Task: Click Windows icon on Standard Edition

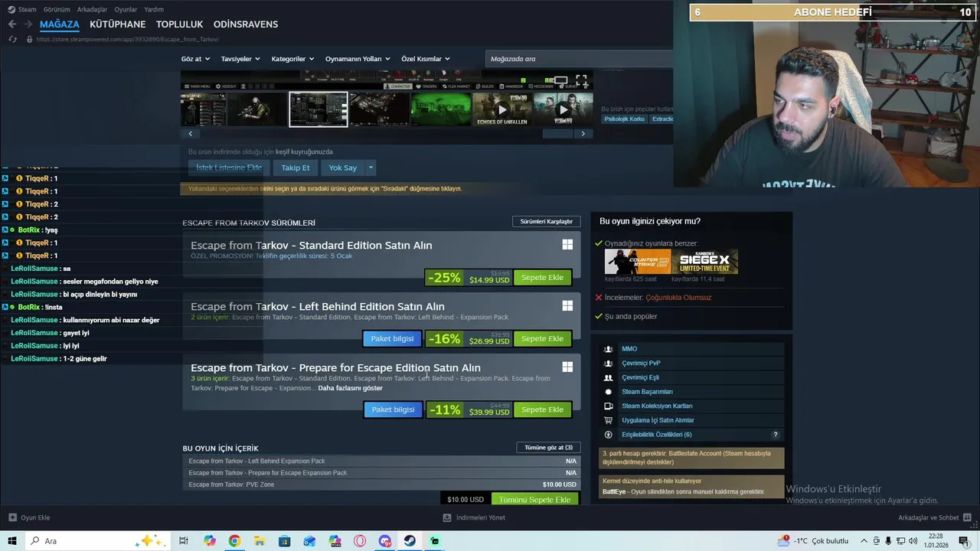Action: point(567,245)
